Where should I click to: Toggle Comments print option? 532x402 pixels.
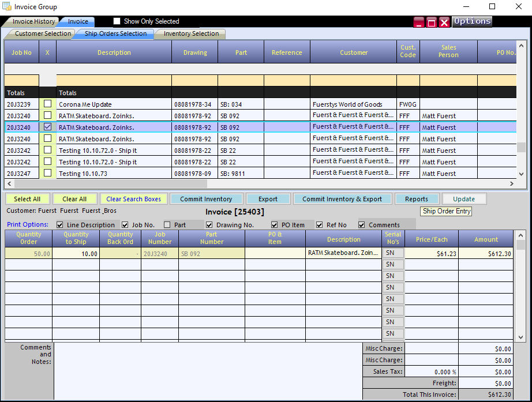[x=362, y=224]
